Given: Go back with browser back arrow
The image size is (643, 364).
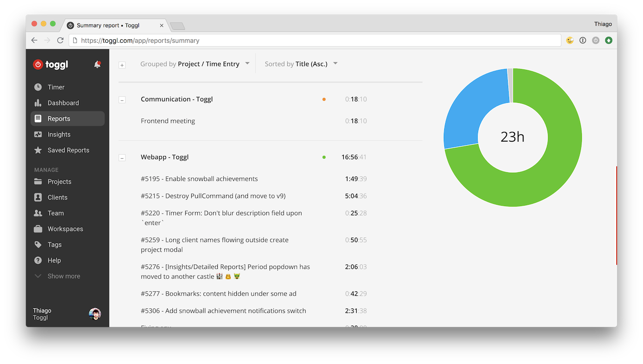Looking at the screenshot, I should (x=34, y=40).
